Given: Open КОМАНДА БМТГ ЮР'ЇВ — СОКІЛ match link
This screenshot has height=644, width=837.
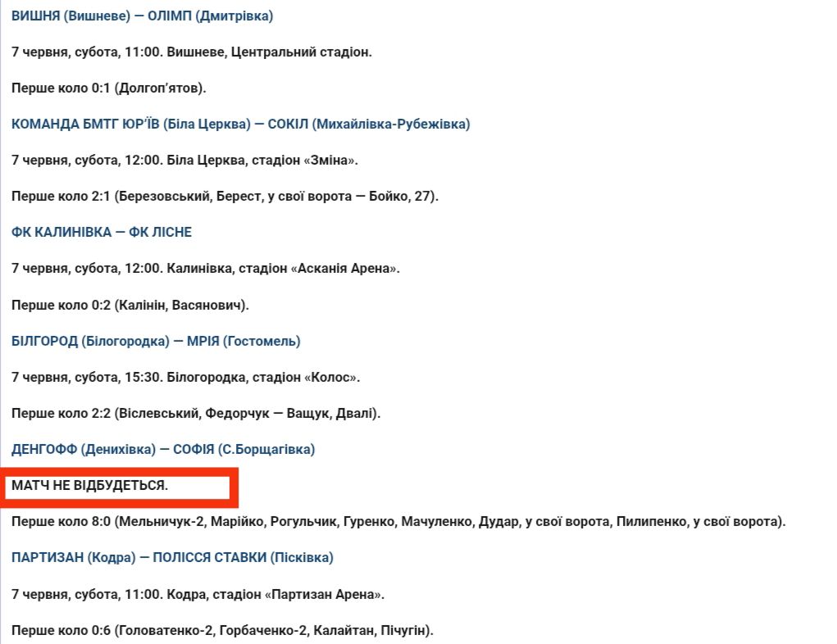Looking at the screenshot, I should tap(240, 125).
